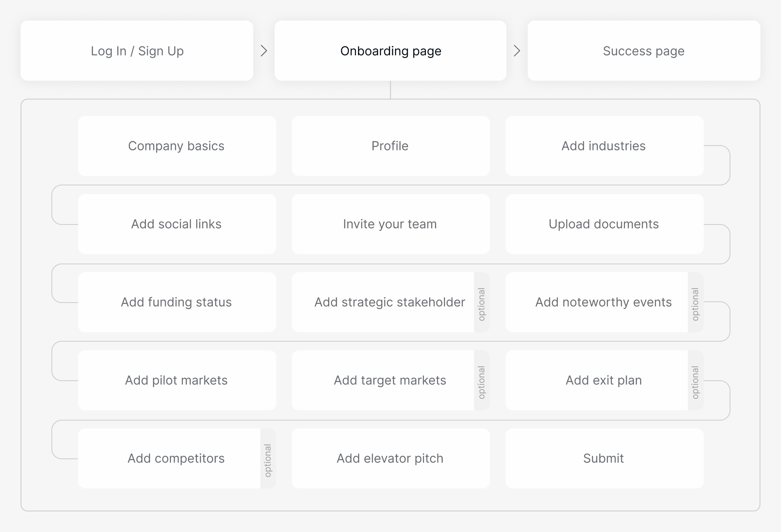Open the Log In / Sign Up step

[x=137, y=51]
